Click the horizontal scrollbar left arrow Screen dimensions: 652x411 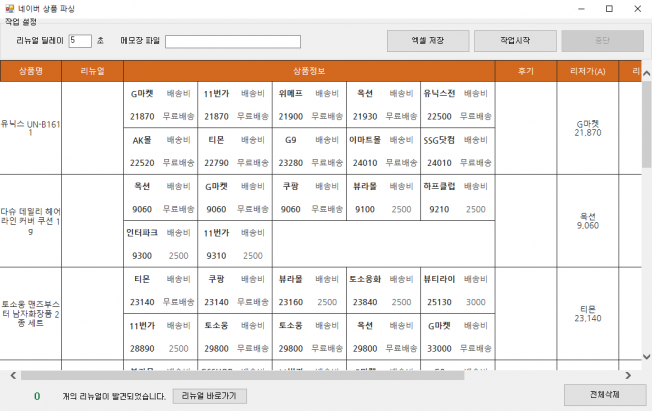[x=13, y=375]
